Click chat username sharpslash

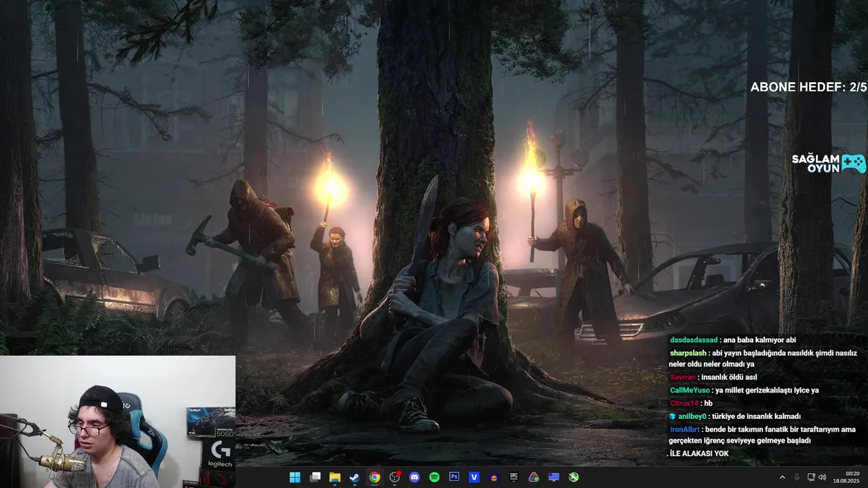coord(688,353)
